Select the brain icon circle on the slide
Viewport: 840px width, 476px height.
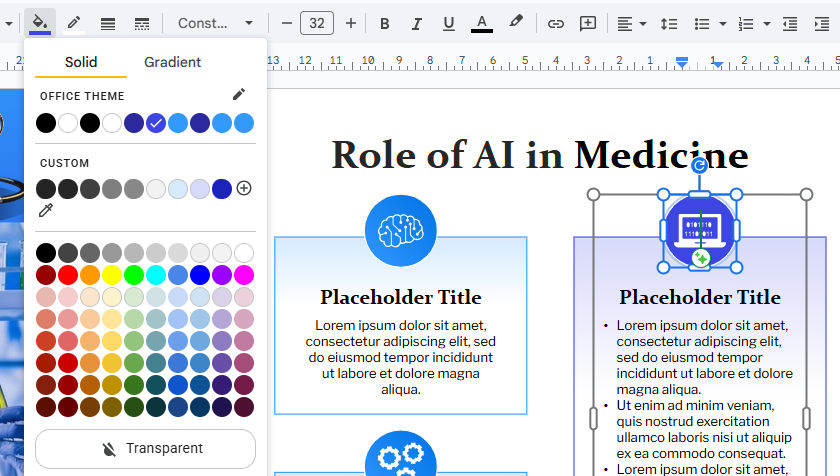(401, 231)
